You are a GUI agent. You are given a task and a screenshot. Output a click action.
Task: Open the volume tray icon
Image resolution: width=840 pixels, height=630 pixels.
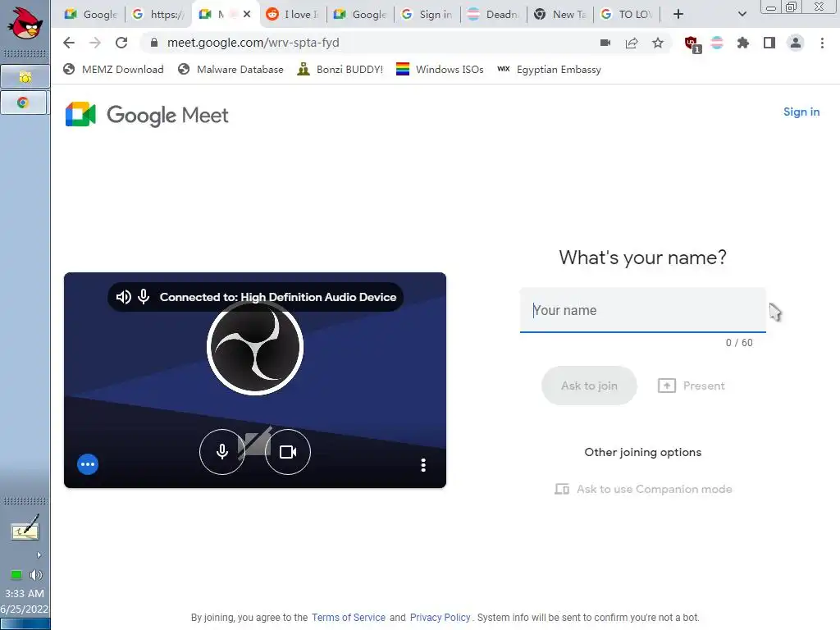(36, 575)
